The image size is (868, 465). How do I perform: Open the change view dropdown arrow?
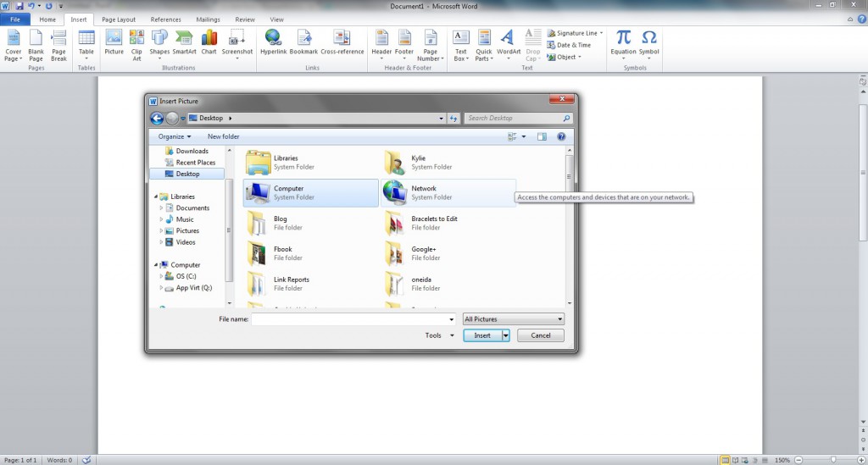point(524,136)
